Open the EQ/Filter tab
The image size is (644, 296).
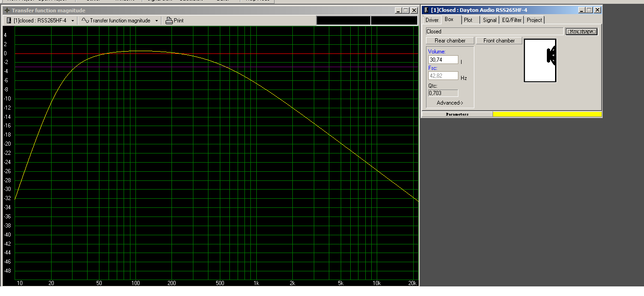coord(512,20)
